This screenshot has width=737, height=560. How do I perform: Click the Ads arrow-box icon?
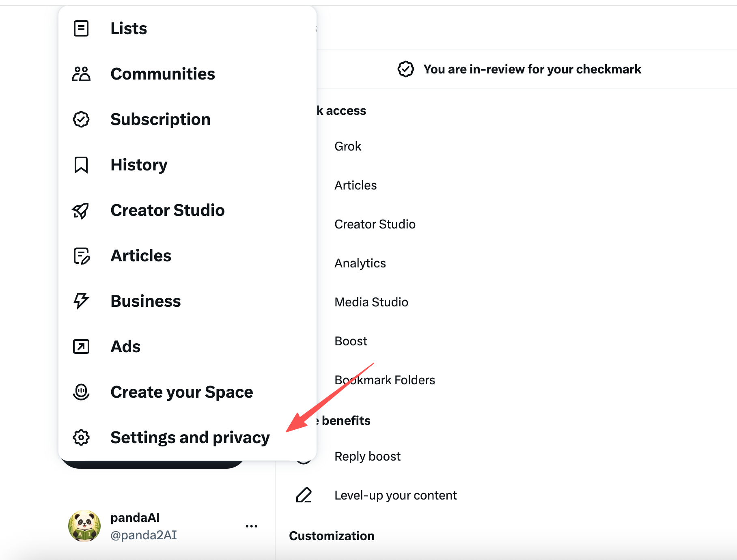coord(81,347)
